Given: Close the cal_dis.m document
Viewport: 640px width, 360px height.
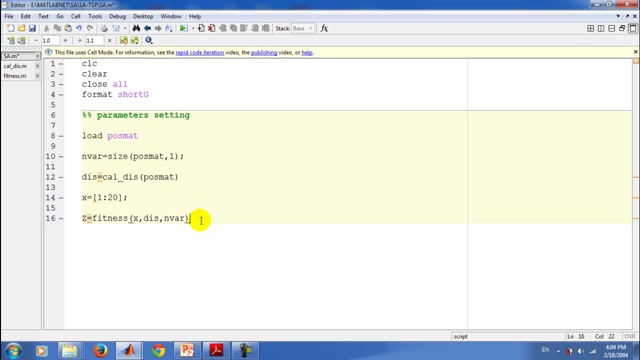Looking at the screenshot, I should point(38,66).
